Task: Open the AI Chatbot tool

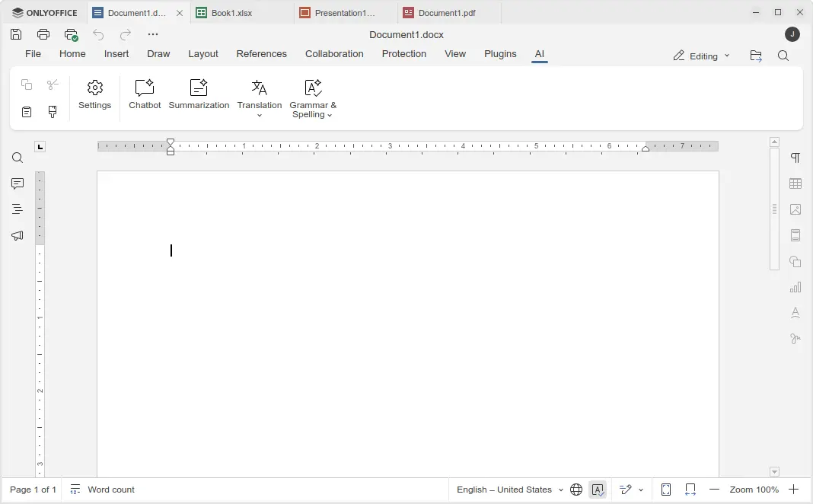Action: pos(145,94)
